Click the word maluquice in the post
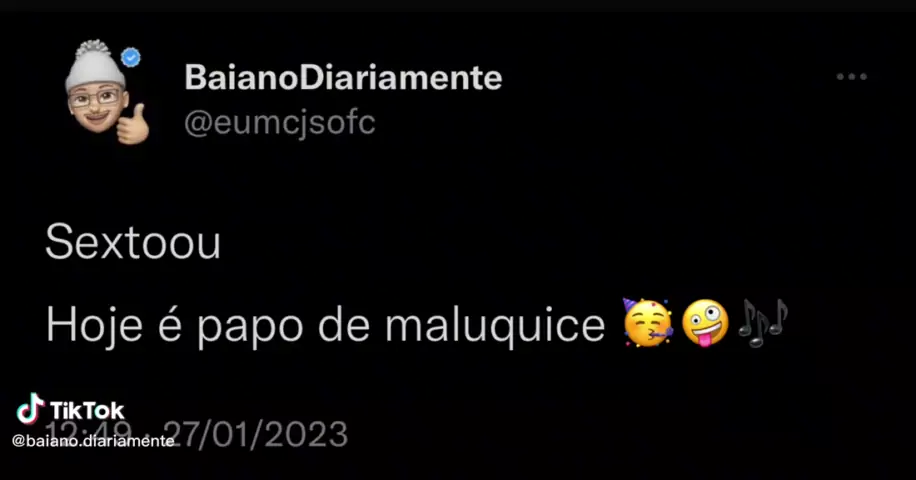This screenshot has height=480, width=916. coord(495,326)
